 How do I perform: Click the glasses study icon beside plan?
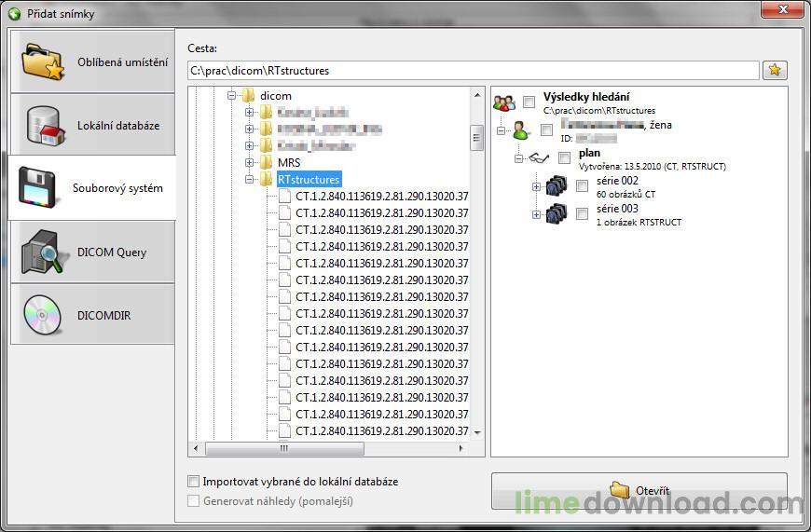pyautogui.click(x=539, y=157)
